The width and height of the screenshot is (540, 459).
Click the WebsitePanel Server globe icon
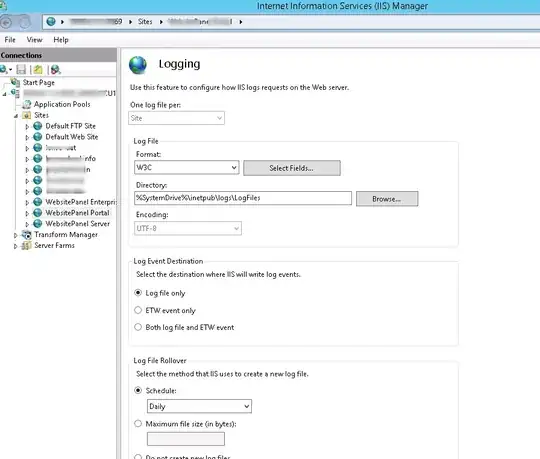pos(38,224)
